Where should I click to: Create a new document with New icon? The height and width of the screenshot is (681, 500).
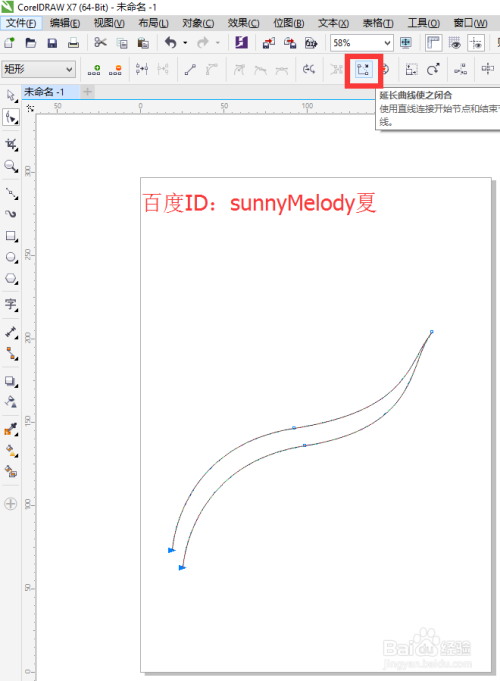[x=9, y=43]
